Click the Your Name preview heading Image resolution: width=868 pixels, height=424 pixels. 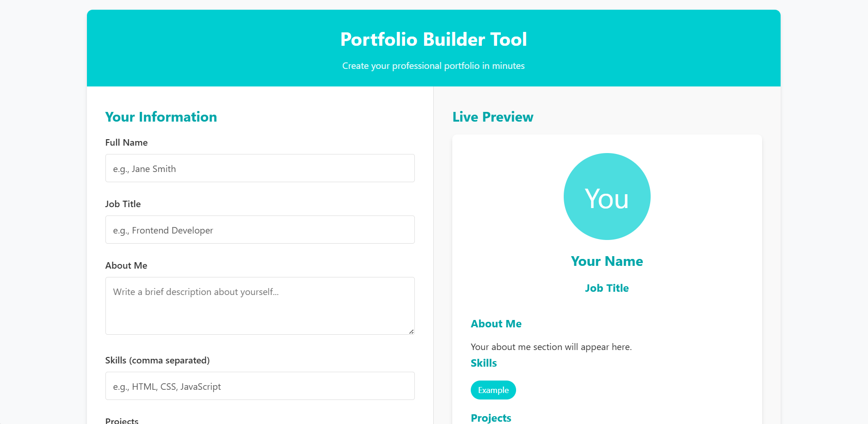(606, 261)
